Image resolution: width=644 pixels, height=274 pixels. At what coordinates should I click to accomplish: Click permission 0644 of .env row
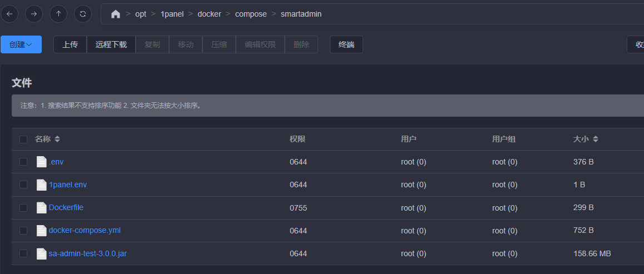tap(298, 162)
